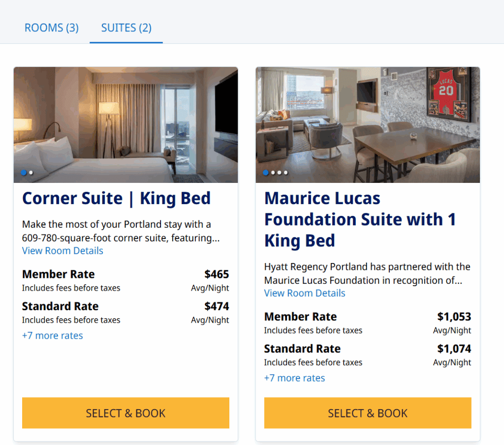Viewport: 504px width, 445px height.
Task: Click third carousel dot on Maurice Lucas card
Action: coord(279,173)
